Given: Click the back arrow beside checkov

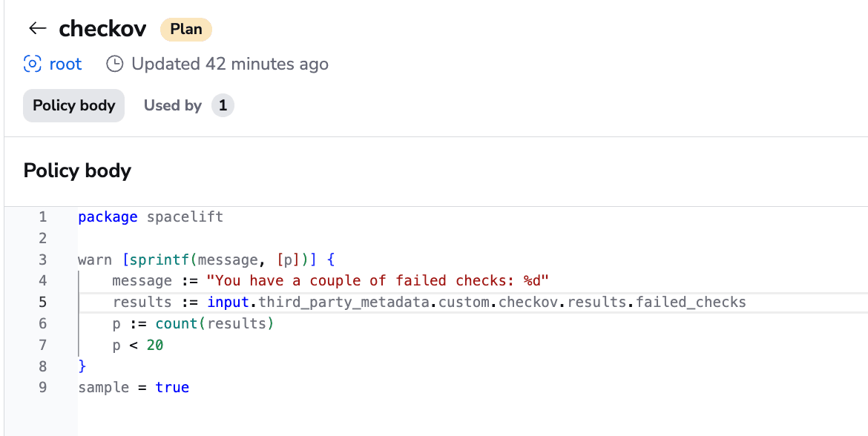Looking at the screenshot, I should click(38, 28).
